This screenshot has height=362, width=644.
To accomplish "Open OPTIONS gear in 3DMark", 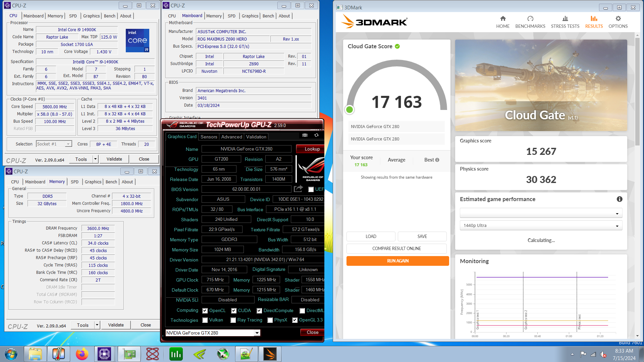I will [x=618, y=22].
